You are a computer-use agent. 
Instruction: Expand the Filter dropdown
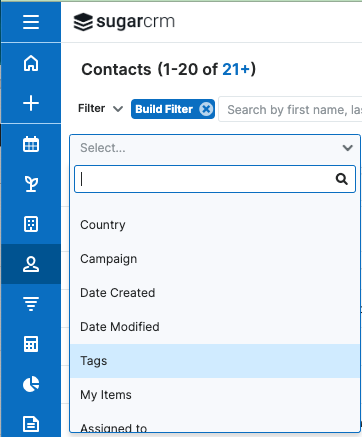(x=100, y=109)
